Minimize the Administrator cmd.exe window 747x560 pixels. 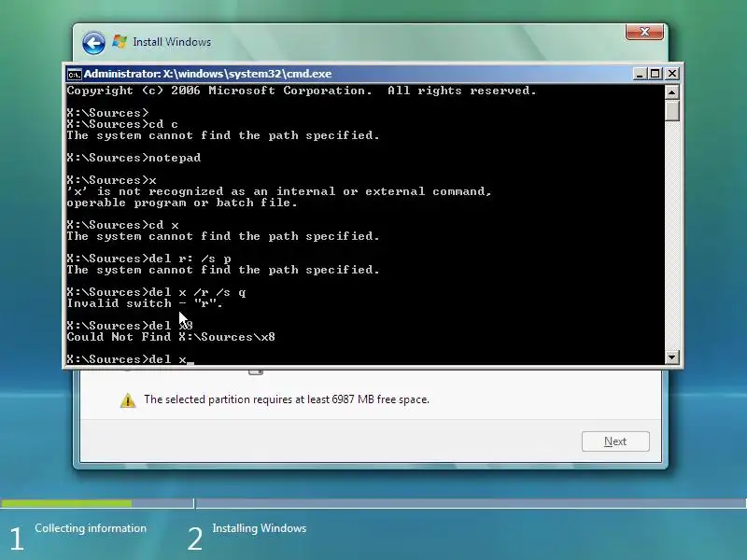point(640,74)
